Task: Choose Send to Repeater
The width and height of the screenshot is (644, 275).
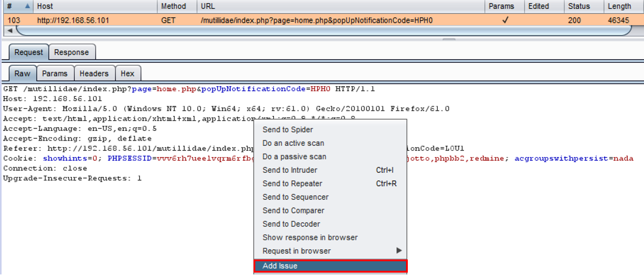Action: pos(330,184)
